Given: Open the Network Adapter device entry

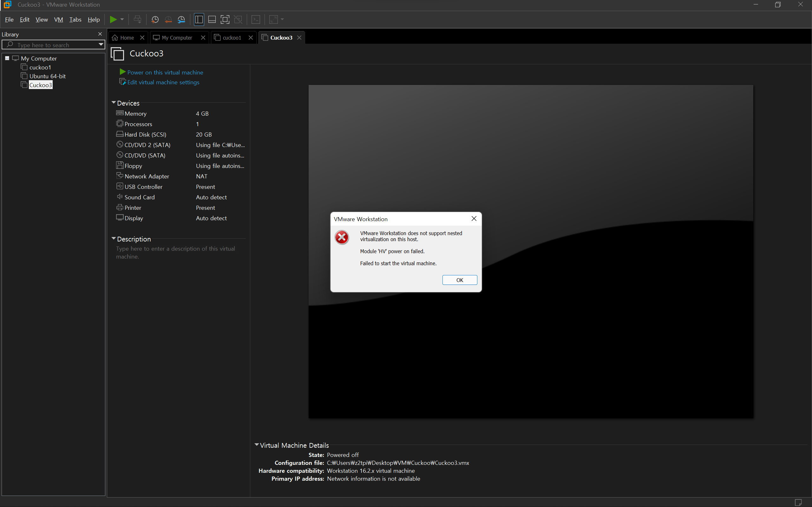Looking at the screenshot, I should coord(147,176).
